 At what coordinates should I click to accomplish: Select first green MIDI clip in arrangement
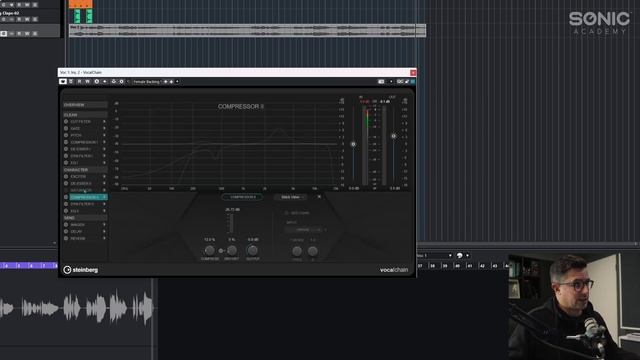(77, 16)
